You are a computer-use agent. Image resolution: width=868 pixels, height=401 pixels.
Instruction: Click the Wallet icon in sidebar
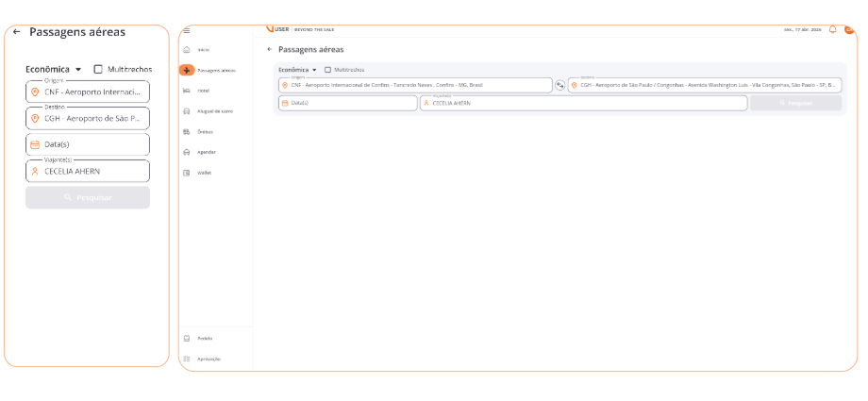(187, 173)
